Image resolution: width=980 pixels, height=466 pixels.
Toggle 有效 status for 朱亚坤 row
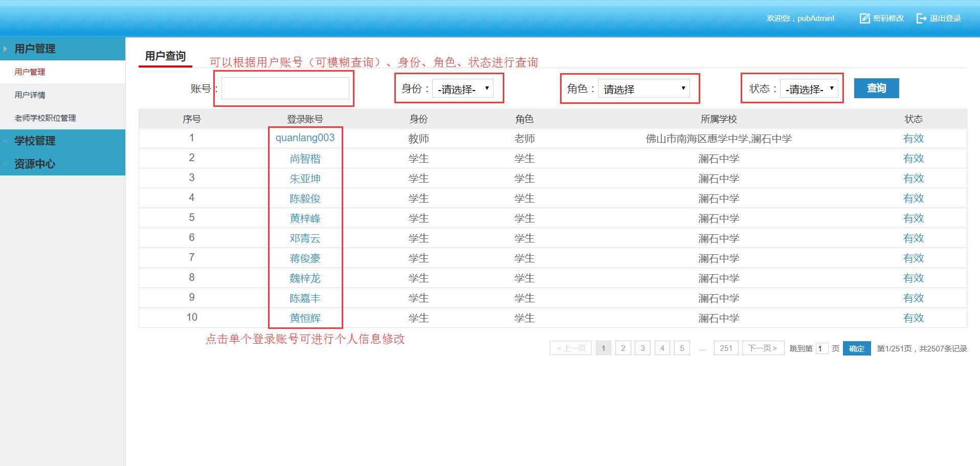pyautogui.click(x=913, y=179)
